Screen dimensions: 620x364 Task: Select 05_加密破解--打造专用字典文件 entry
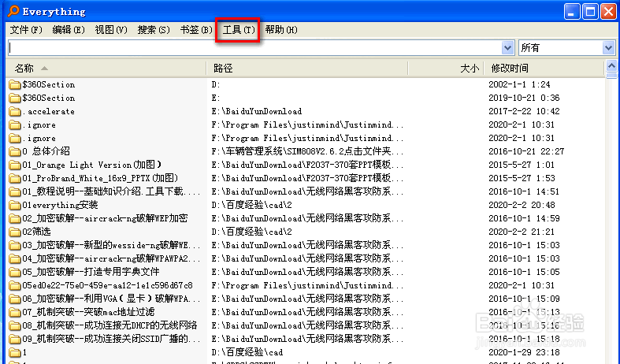click(x=91, y=272)
